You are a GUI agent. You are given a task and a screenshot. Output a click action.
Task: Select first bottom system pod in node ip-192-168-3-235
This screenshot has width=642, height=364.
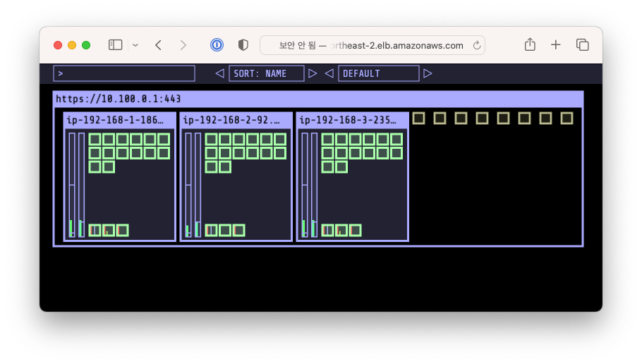click(x=327, y=230)
